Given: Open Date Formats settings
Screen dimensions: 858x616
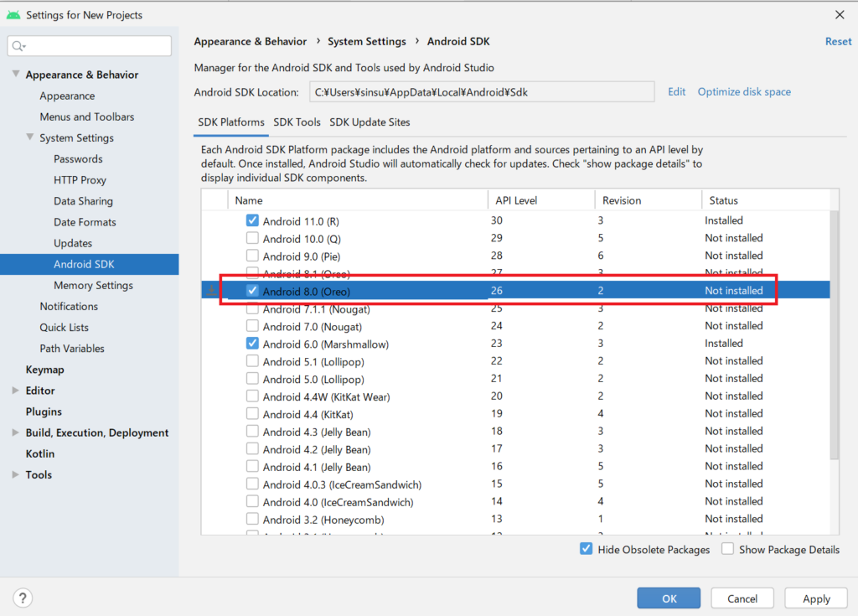Looking at the screenshot, I should coord(85,222).
